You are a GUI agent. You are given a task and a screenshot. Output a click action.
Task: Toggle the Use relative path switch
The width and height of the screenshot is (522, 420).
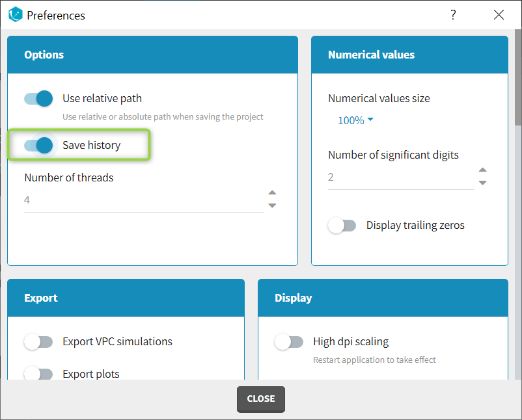pos(38,99)
